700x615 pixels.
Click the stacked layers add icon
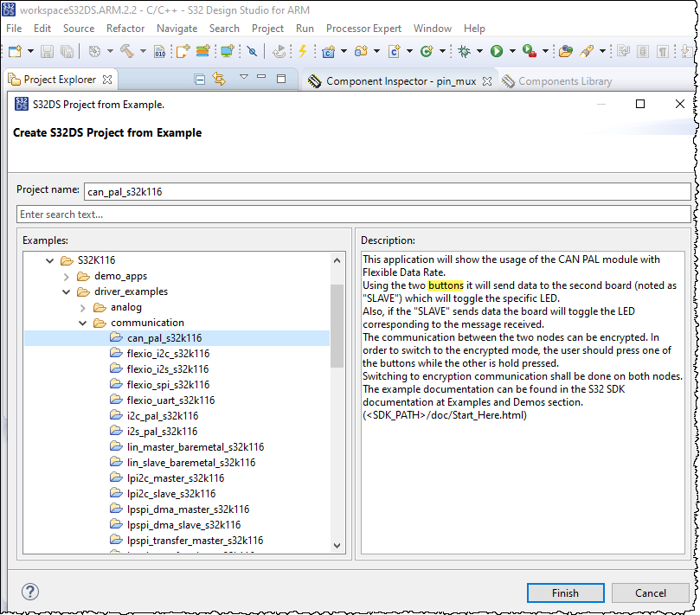[203, 51]
